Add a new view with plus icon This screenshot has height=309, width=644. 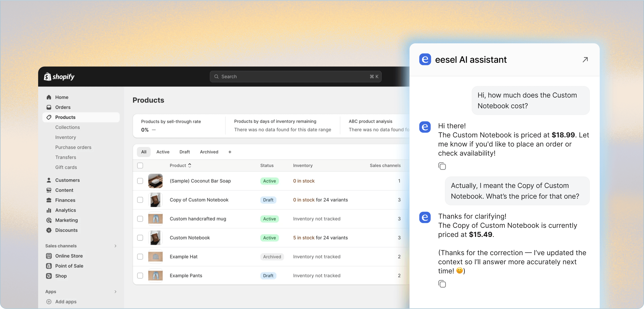click(x=230, y=152)
